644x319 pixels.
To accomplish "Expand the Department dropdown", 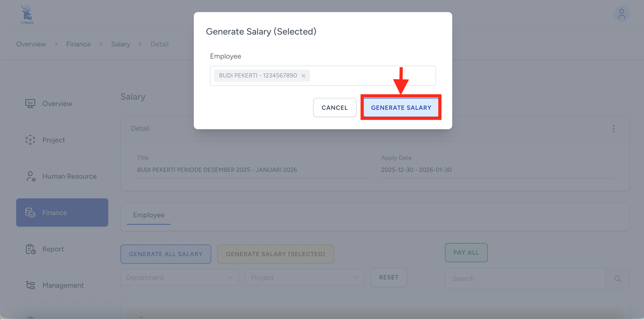I will (x=180, y=278).
